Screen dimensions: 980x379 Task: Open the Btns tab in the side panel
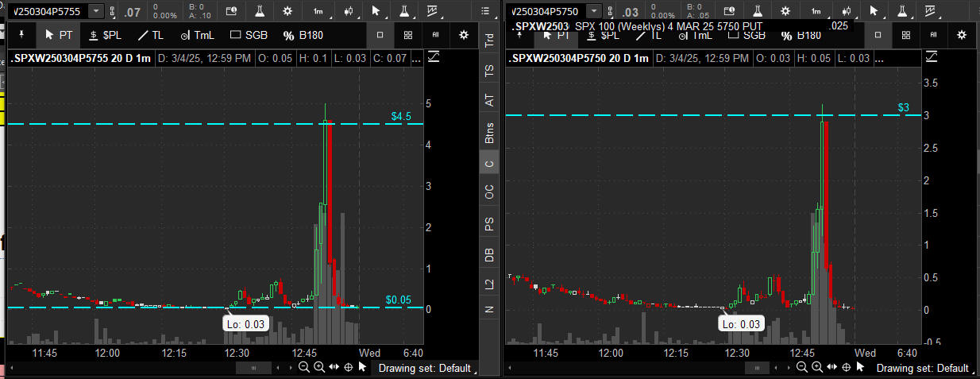[x=489, y=133]
